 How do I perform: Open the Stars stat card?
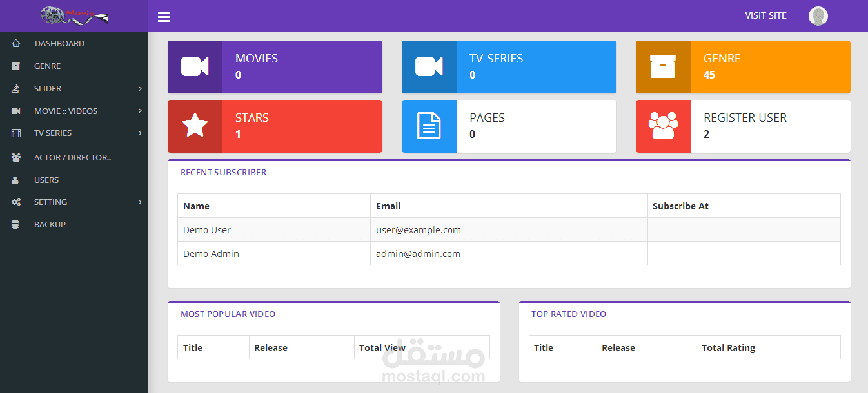pos(275,126)
